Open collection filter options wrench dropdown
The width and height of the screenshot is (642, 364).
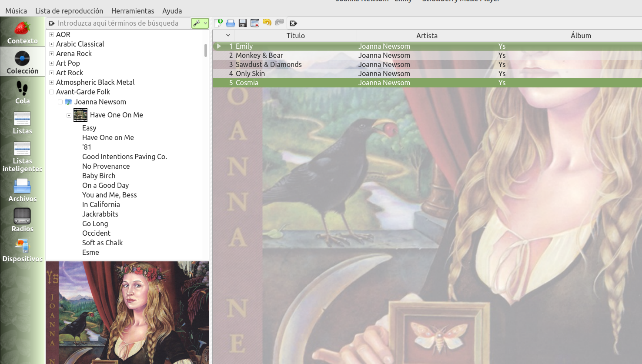point(200,23)
